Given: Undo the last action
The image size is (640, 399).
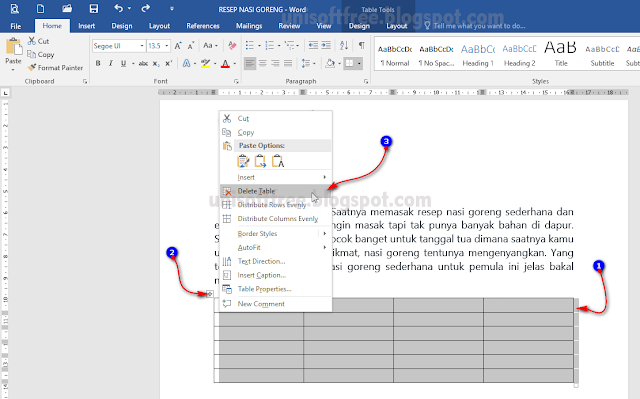Looking at the screenshot, I should [x=118, y=8].
